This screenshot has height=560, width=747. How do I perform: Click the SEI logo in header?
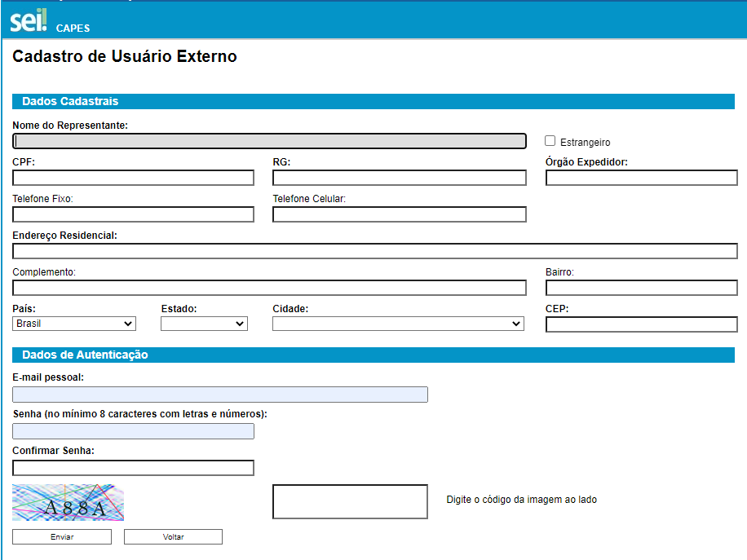(x=29, y=21)
